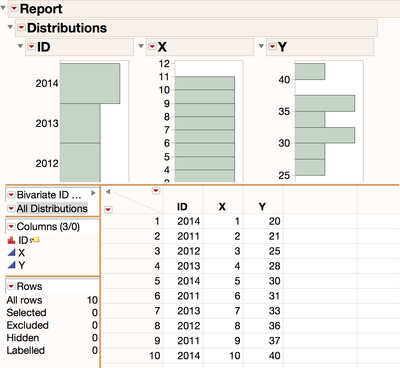Click Y cell with value 28
The image size is (400, 368).
pos(274,266)
